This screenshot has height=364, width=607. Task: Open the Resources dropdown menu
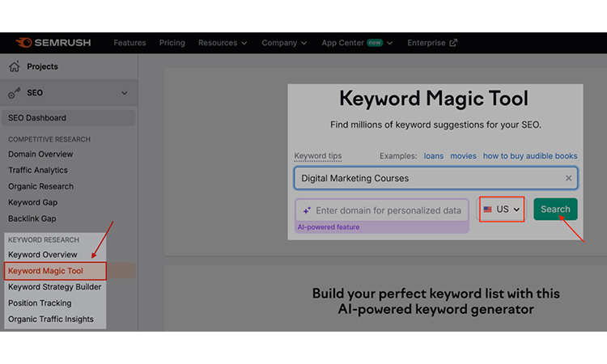point(223,43)
